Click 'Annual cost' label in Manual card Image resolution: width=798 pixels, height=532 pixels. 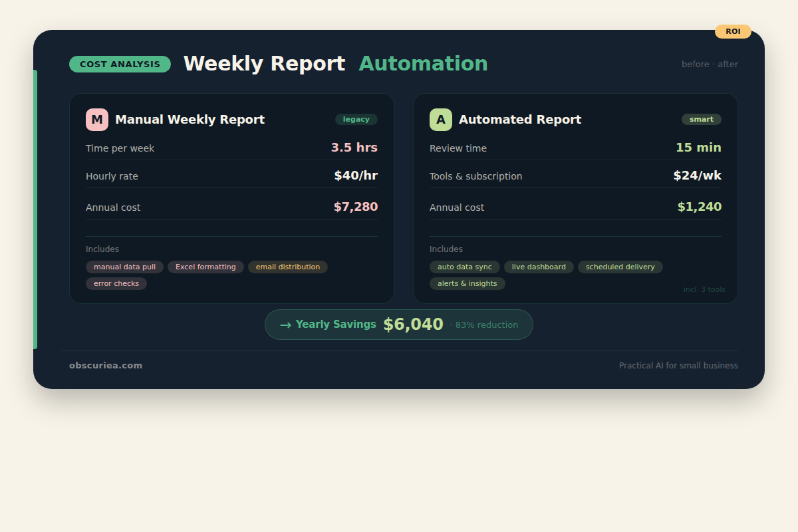(113, 207)
